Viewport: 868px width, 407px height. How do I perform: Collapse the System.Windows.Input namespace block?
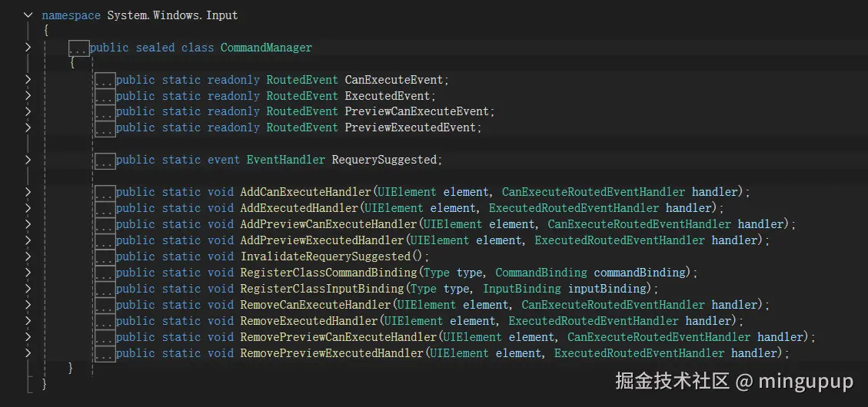(x=28, y=15)
